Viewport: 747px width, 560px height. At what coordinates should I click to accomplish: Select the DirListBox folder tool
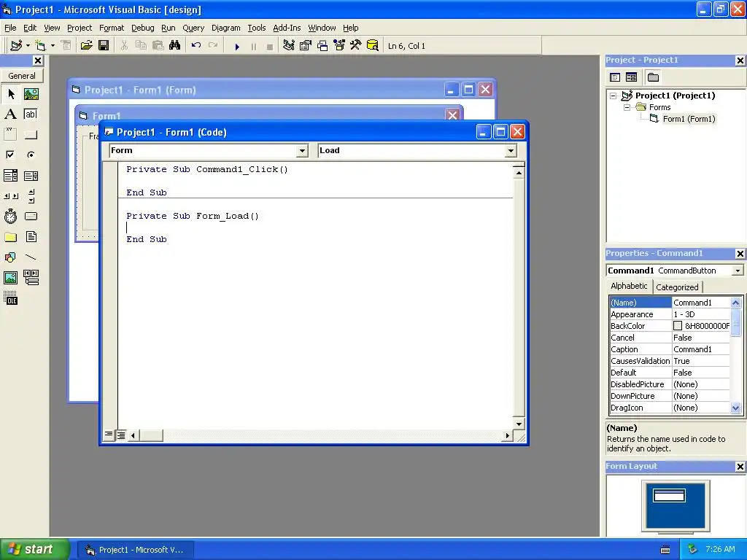click(11, 237)
